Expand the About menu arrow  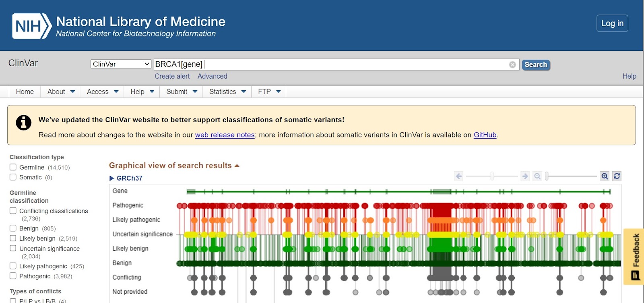coord(73,92)
